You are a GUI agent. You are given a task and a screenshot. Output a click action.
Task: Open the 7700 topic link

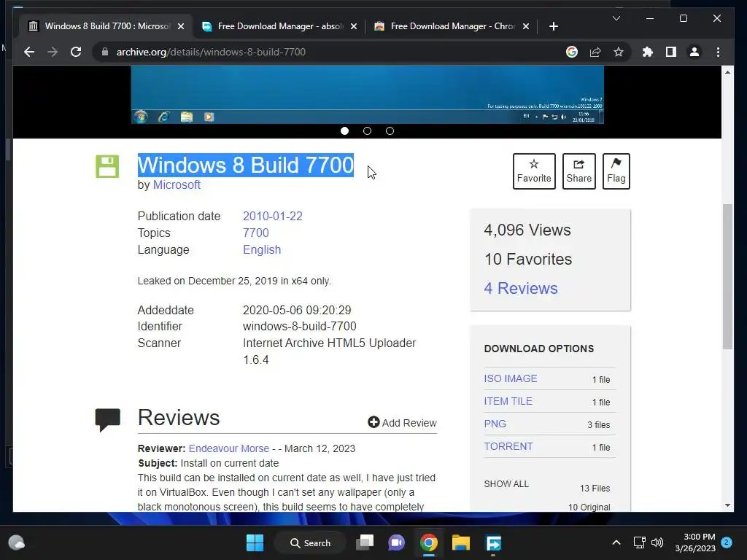click(x=256, y=233)
